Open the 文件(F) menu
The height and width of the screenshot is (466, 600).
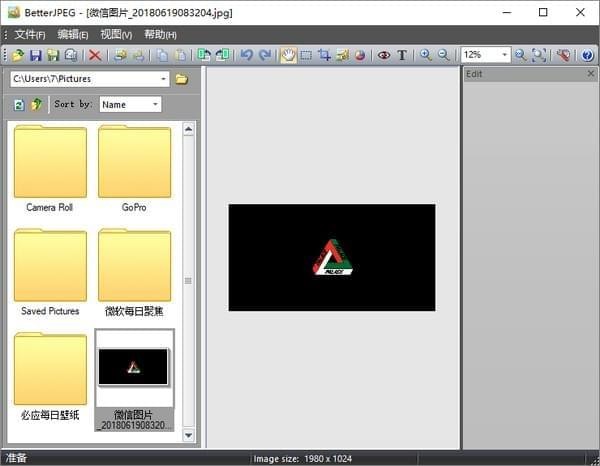click(30, 34)
